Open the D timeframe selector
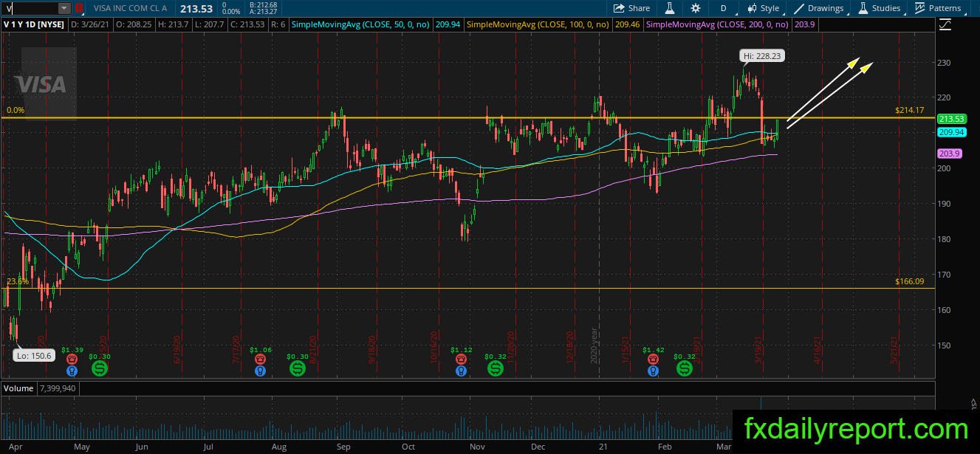This screenshot has width=980, height=454. coord(723,8)
